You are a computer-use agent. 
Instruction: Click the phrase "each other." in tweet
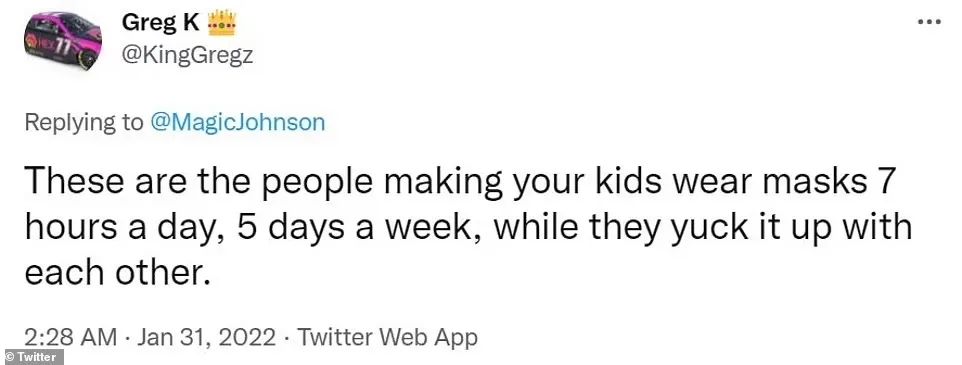point(114,271)
